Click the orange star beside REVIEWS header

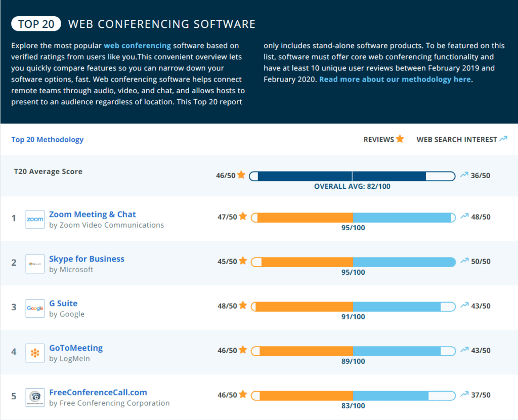400,139
